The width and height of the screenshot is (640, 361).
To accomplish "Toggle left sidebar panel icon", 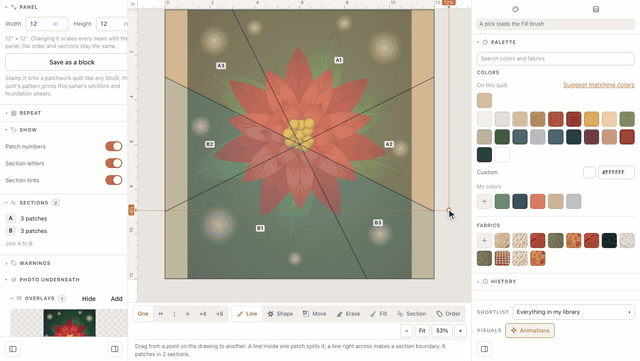I will coord(13,349).
